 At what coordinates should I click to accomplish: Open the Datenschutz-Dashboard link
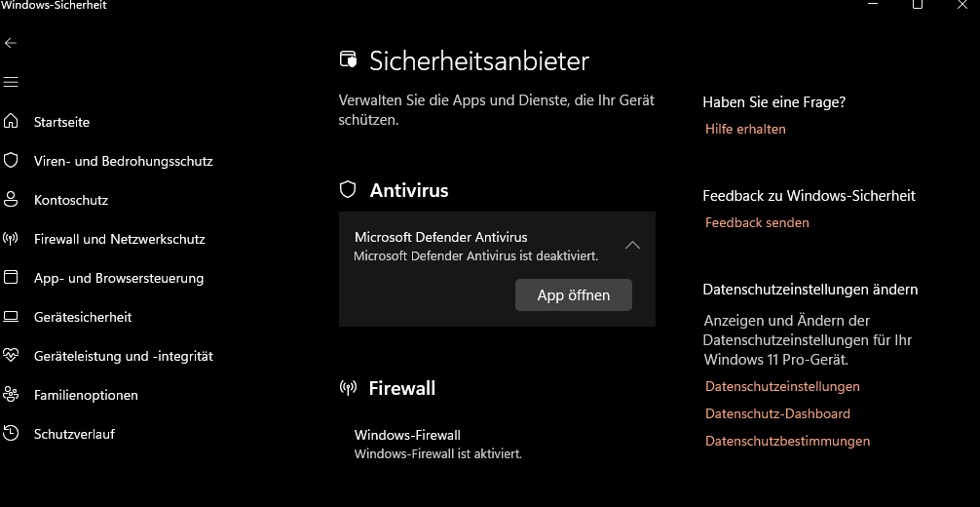(x=777, y=413)
